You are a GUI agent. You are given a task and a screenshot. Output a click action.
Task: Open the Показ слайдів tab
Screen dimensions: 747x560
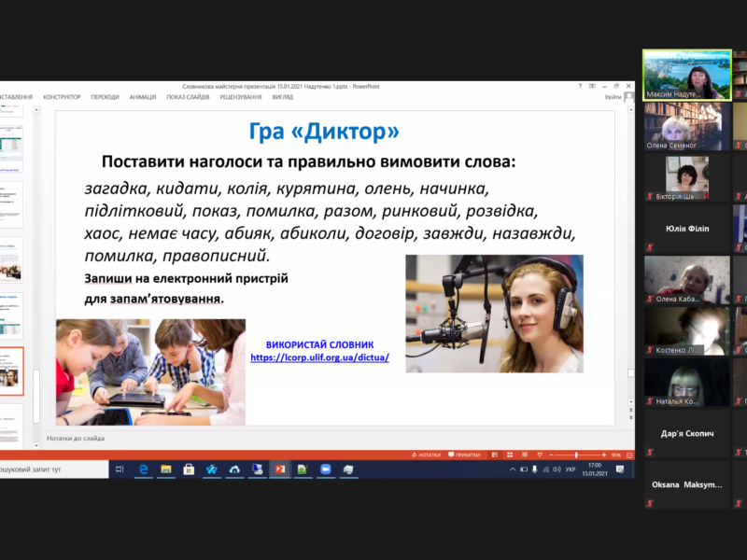point(188,97)
